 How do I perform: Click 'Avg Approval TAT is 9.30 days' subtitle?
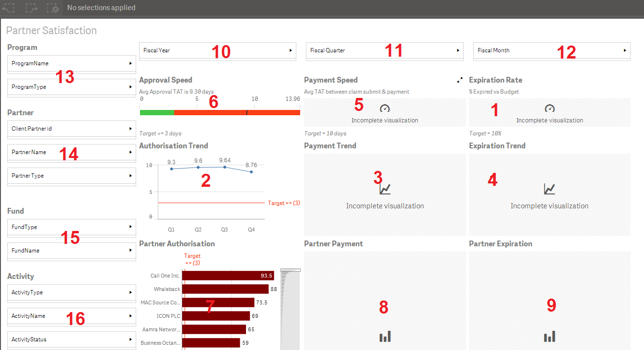176,92
